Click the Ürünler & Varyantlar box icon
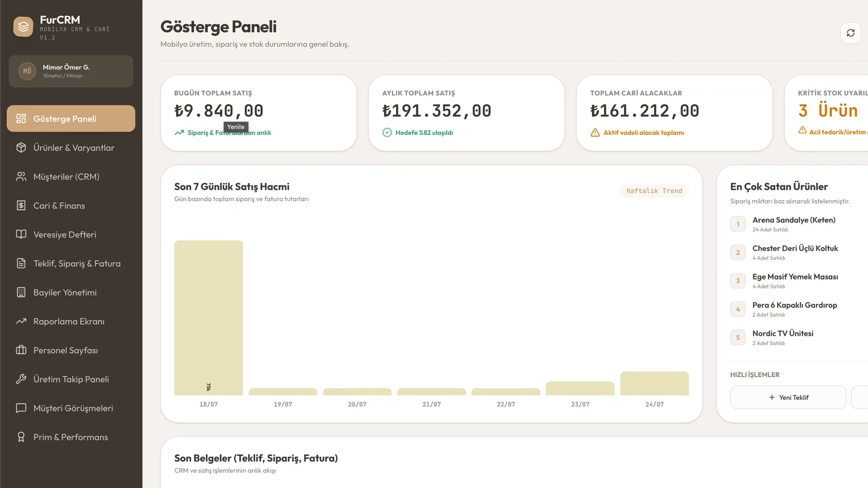Viewport: 868px width, 488px height. click(x=21, y=148)
